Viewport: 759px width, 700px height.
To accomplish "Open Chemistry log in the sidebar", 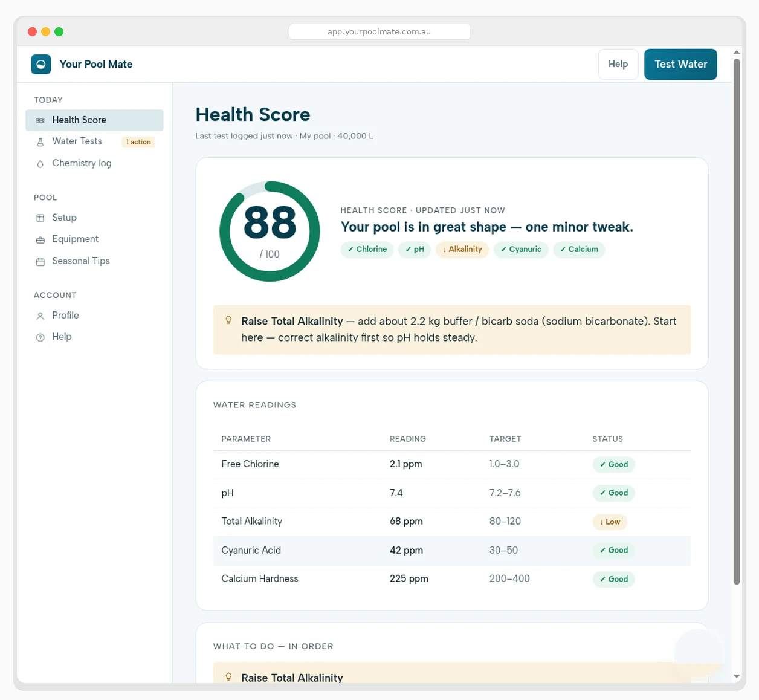I will pyautogui.click(x=94, y=163).
